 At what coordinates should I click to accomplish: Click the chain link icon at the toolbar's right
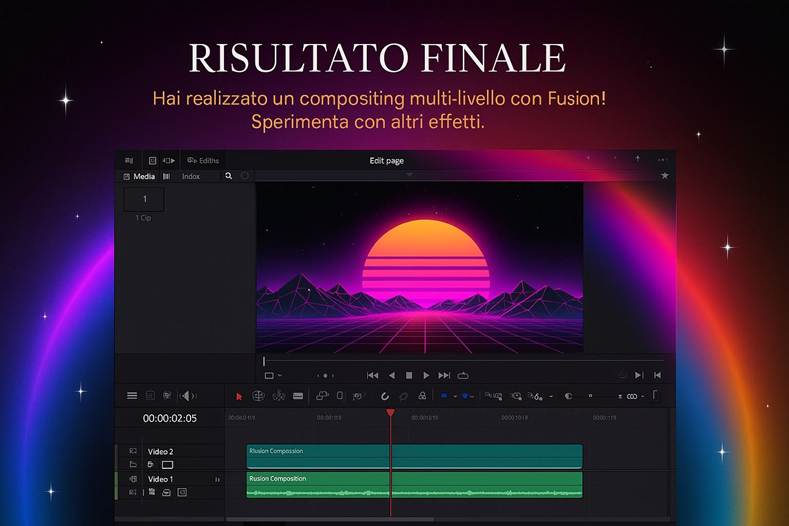point(632,397)
